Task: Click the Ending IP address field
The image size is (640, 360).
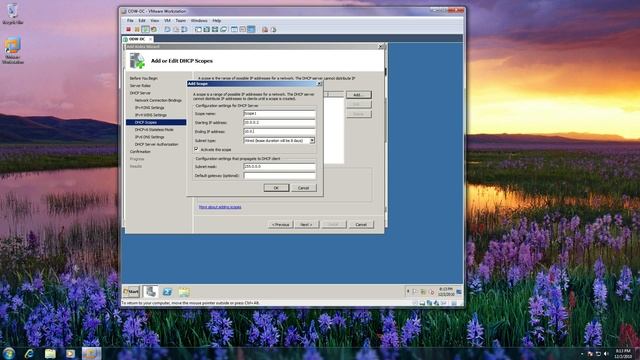Action: [279, 131]
